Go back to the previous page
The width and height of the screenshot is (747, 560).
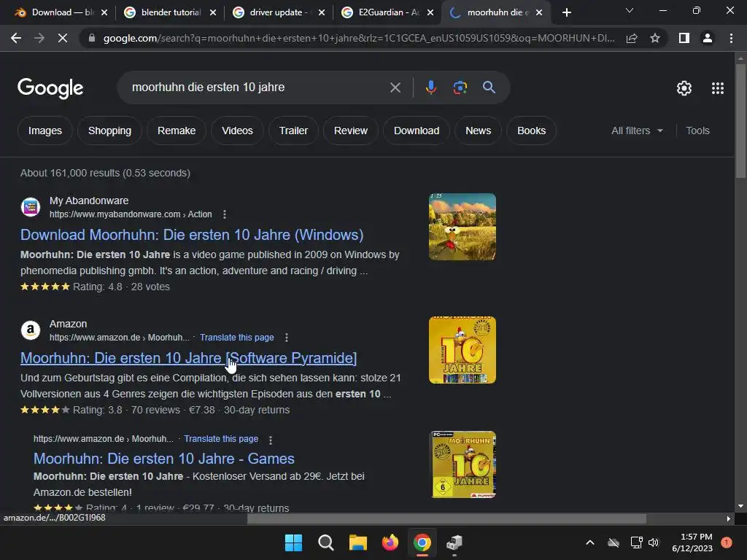click(16, 38)
